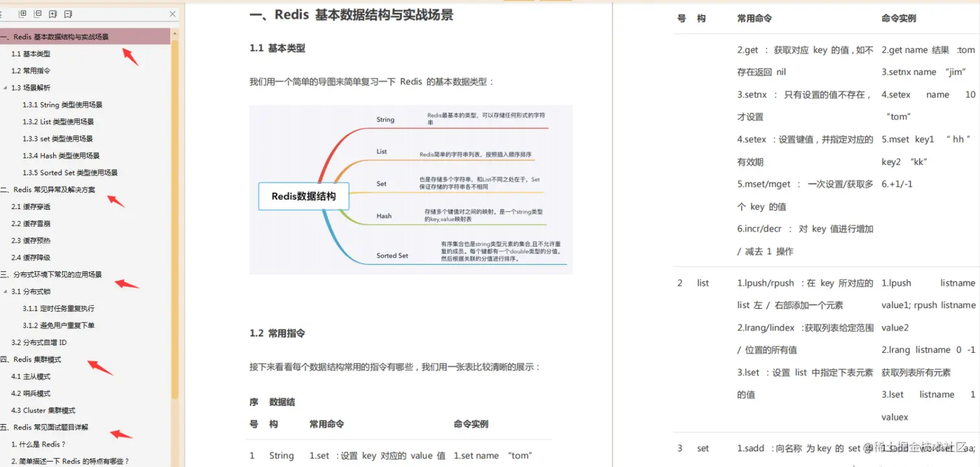Image resolution: width=980 pixels, height=467 pixels.
Task: Click the 2.lrang/lindex command description text
Action: [x=805, y=339]
